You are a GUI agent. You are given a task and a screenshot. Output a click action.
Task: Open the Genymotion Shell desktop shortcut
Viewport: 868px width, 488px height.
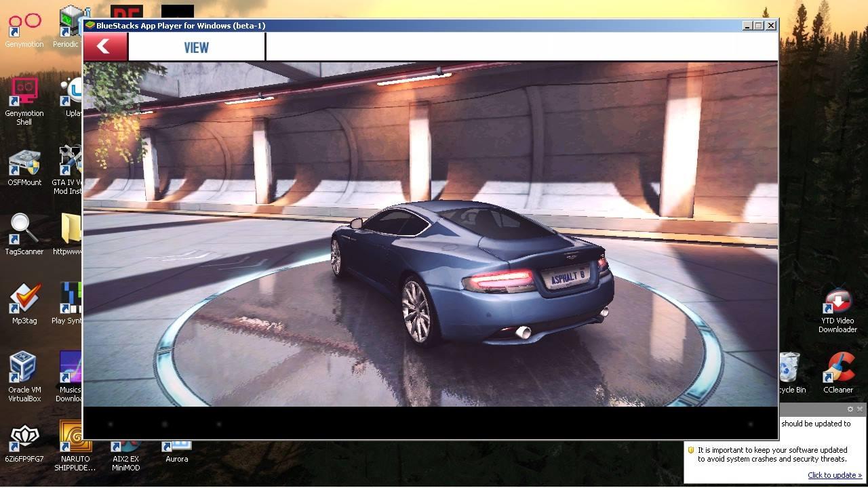(24, 101)
